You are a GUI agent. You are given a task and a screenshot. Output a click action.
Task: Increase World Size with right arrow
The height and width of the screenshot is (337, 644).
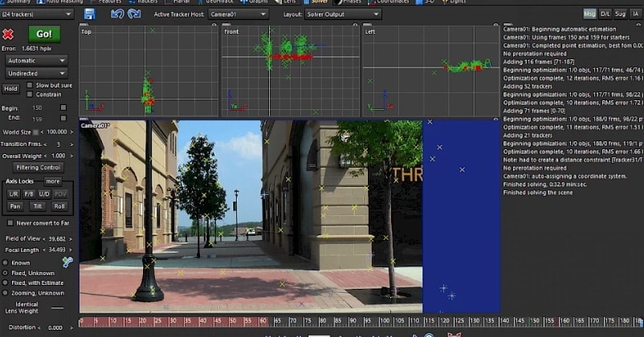tap(71, 132)
